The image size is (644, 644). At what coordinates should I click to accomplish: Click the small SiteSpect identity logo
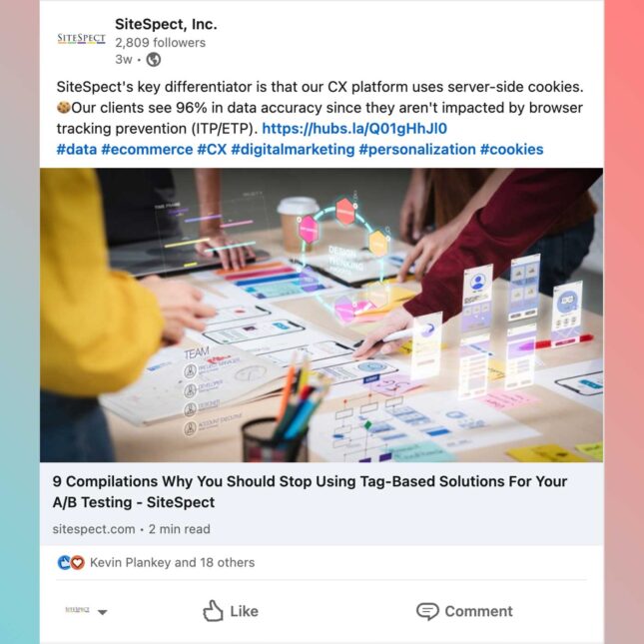tap(77, 610)
